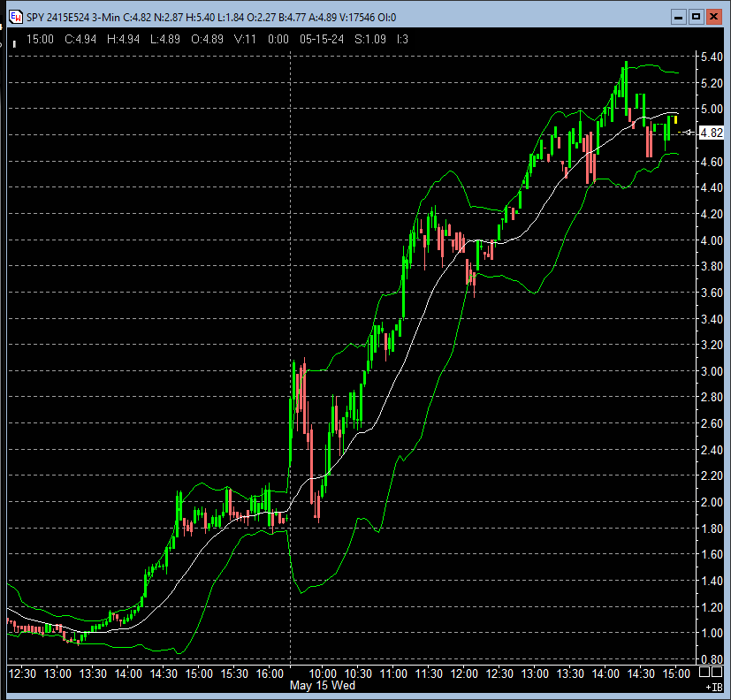Click the 5.40 price axis label

pyautogui.click(x=712, y=57)
